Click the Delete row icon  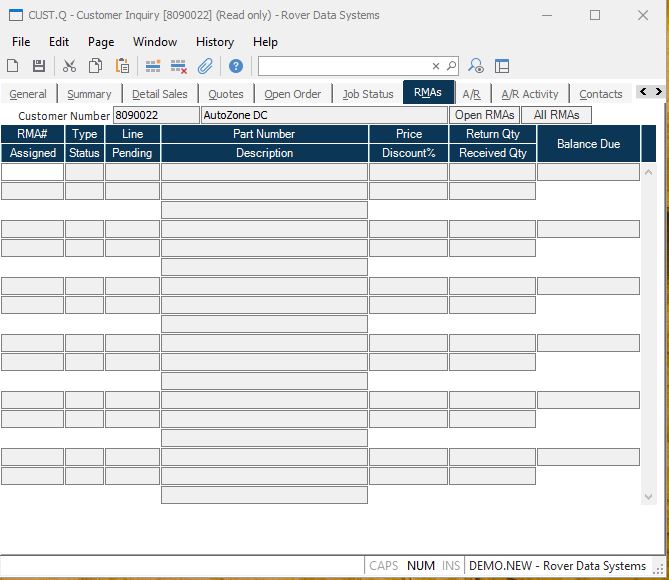coord(179,66)
